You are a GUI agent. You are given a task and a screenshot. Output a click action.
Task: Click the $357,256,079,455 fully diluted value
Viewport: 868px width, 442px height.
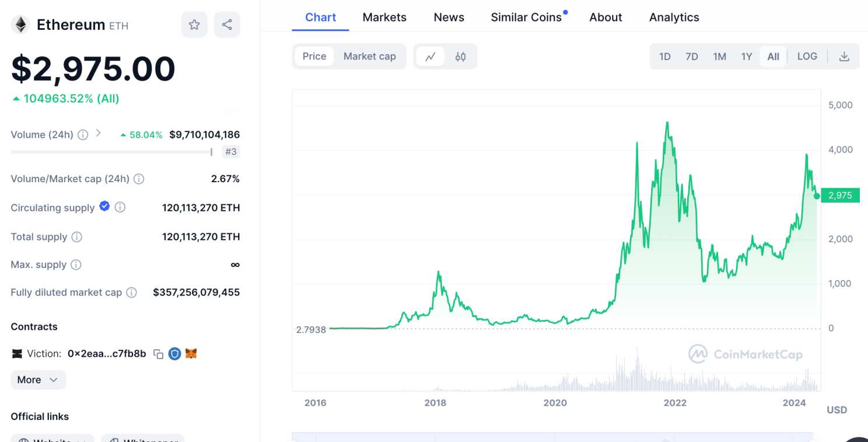tap(197, 293)
